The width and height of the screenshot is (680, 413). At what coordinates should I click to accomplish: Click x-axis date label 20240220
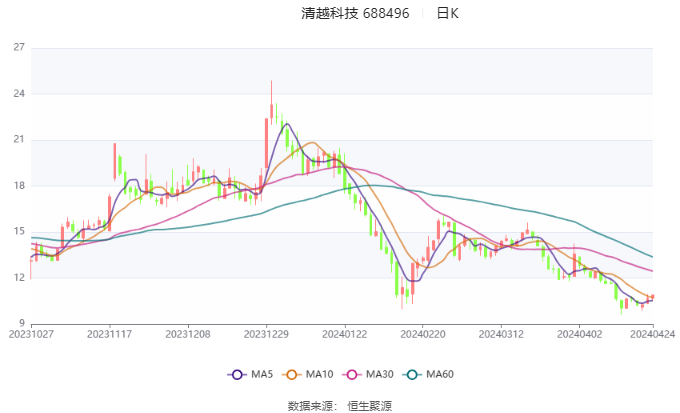point(423,334)
